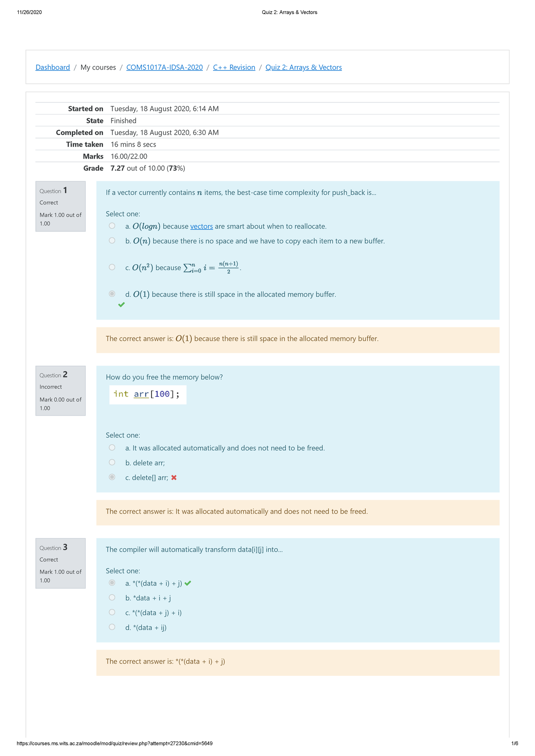Image resolution: width=535 pixels, height=756 pixels.
Task: Open Quiz 2: Arrays & Vectors link
Action: tap(304, 67)
